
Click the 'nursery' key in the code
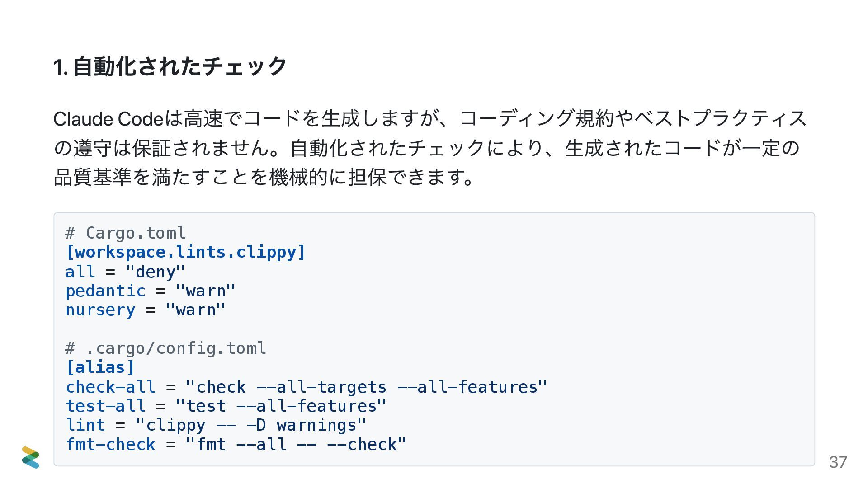click(x=100, y=310)
